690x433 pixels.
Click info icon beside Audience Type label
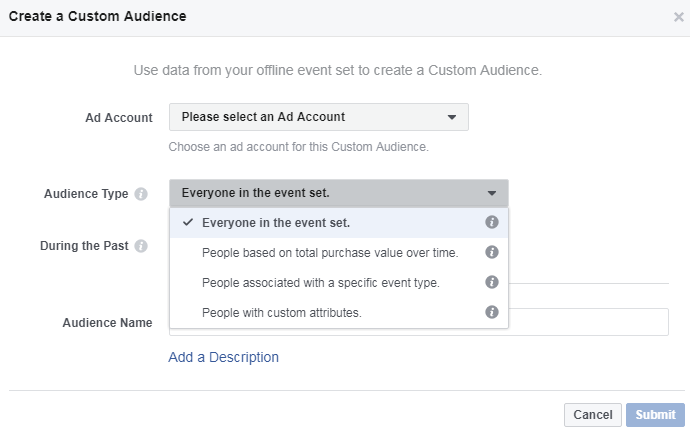click(x=141, y=194)
